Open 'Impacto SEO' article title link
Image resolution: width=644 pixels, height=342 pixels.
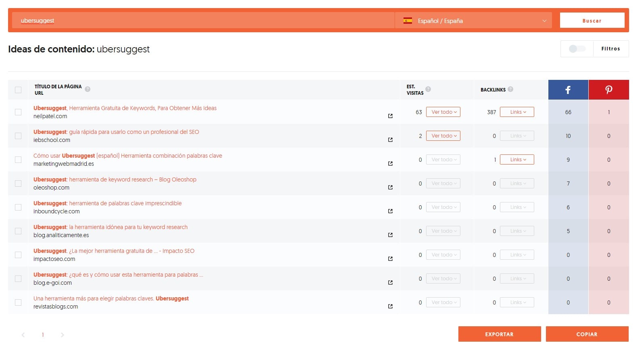pyautogui.click(x=114, y=251)
